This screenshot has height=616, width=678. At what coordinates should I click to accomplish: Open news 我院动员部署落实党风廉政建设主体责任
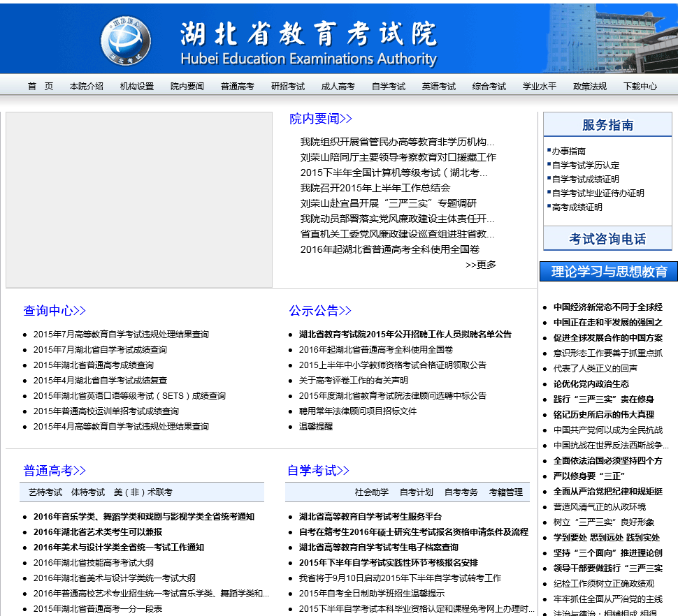coord(398,219)
